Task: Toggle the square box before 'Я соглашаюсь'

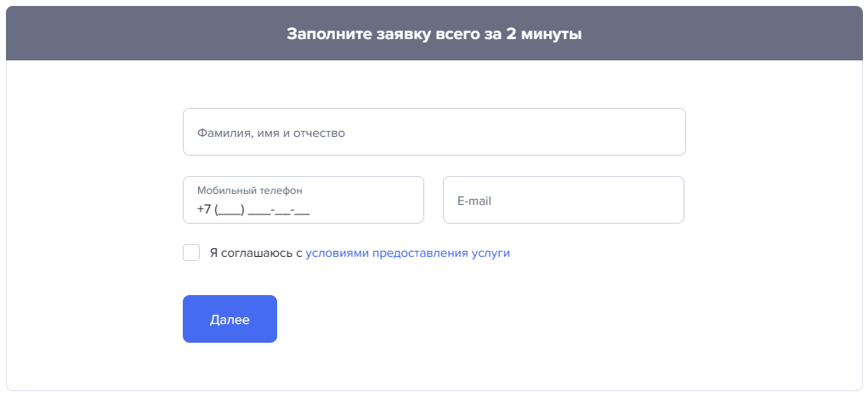Action: pyautogui.click(x=191, y=253)
